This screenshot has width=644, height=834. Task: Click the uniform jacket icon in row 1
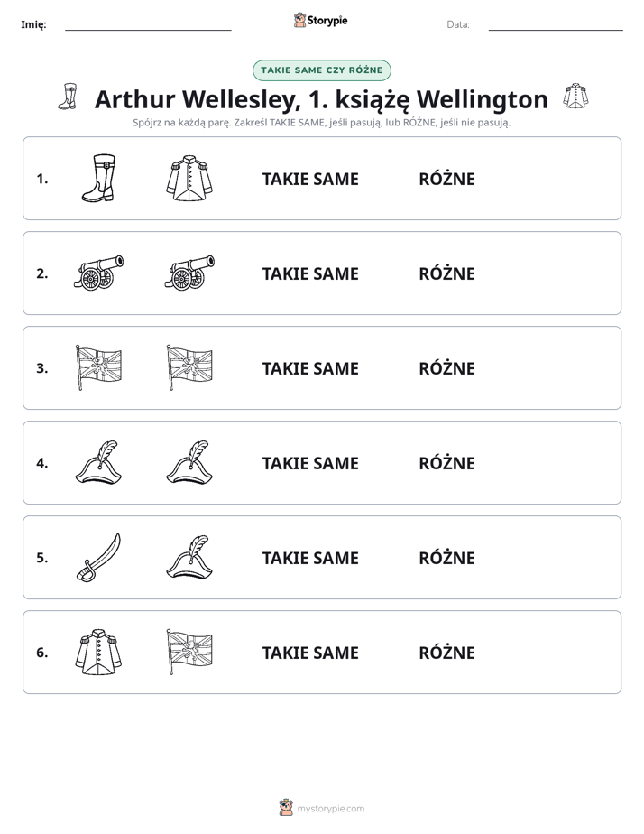pyautogui.click(x=189, y=178)
